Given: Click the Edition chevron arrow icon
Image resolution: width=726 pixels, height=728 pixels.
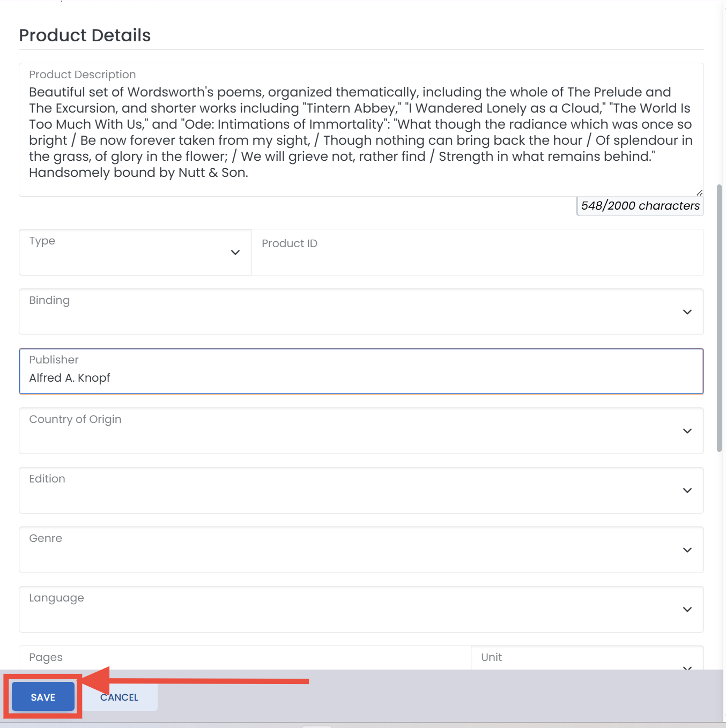Looking at the screenshot, I should coord(687,491).
